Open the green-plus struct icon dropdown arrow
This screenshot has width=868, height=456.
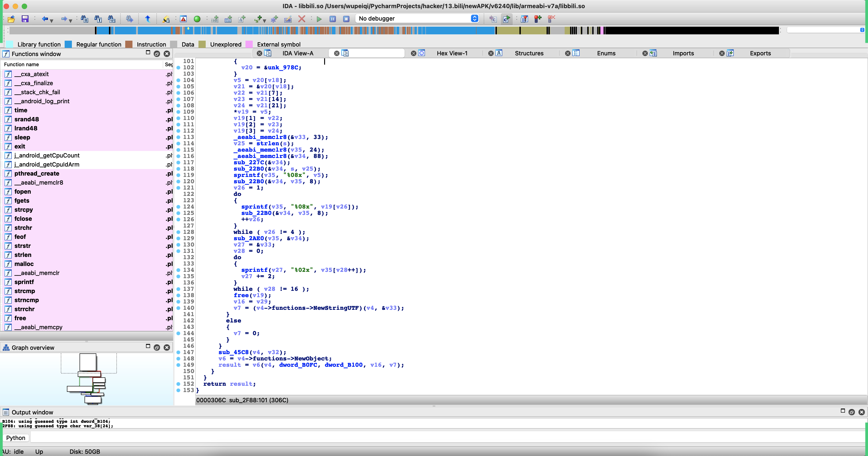pyautogui.click(x=264, y=21)
